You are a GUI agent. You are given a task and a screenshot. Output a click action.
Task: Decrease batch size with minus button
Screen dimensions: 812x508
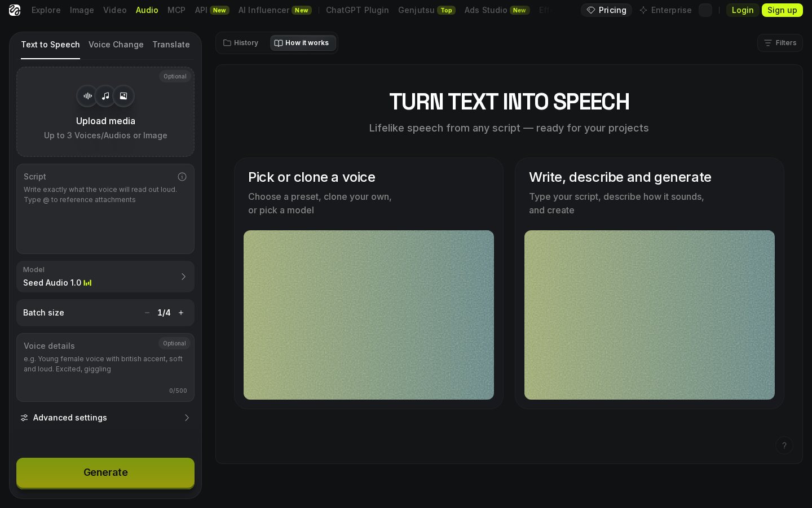[147, 313]
